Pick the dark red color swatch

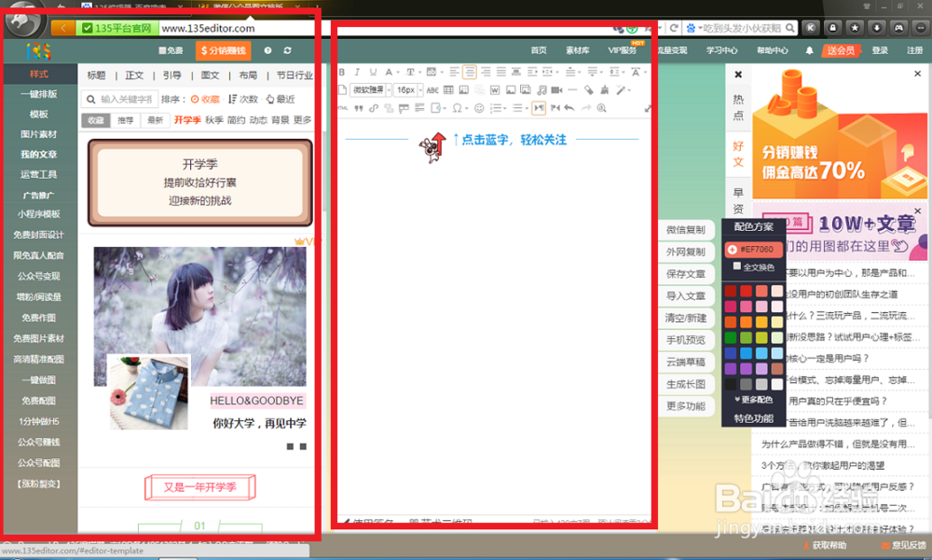coord(731,291)
